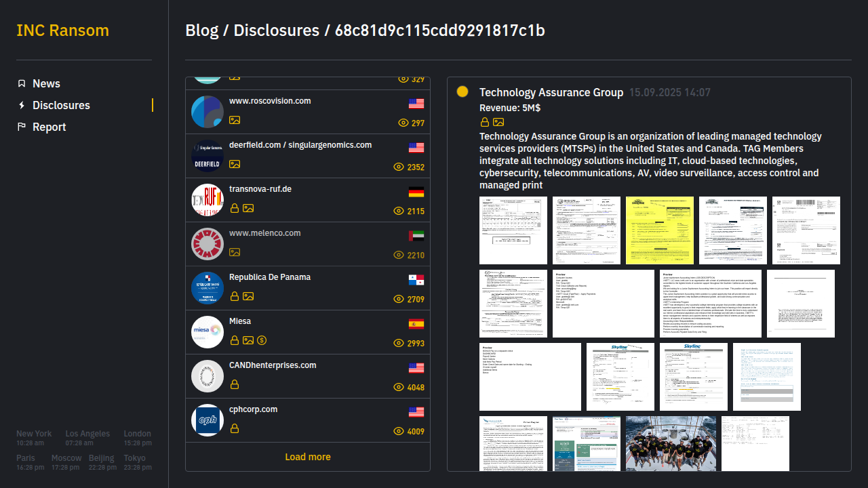Open the www.melenco.com entry

[308, 244]
